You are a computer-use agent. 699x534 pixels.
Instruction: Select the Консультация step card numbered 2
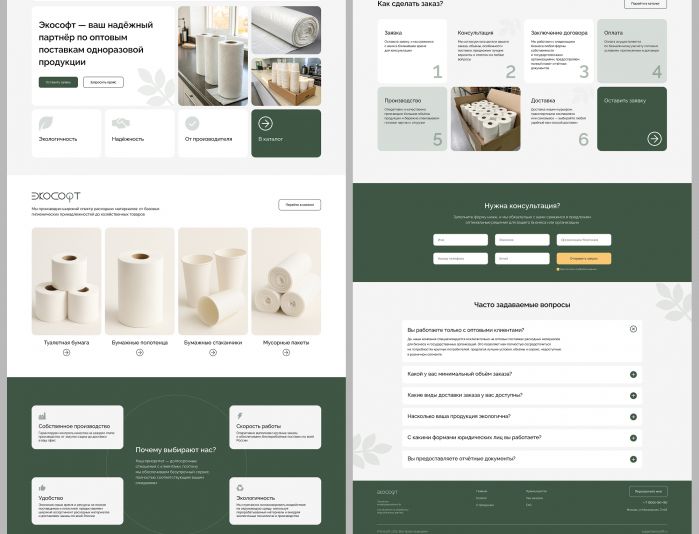click(485, 51)
